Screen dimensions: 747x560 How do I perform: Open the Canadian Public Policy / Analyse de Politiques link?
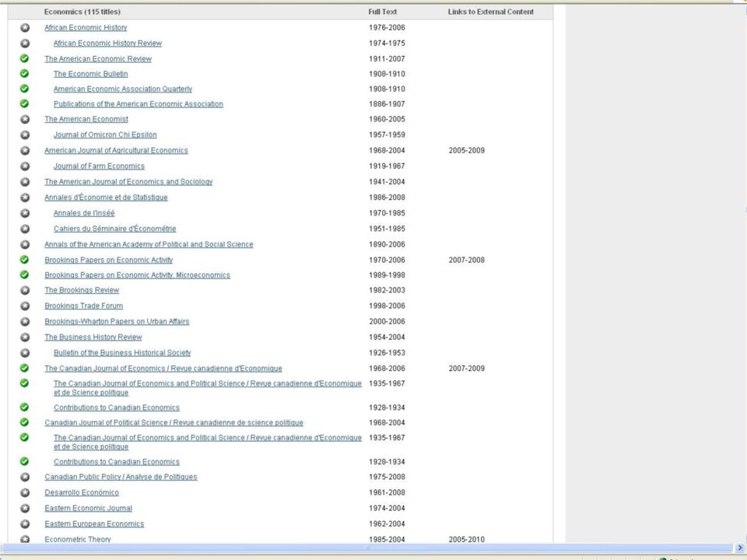[121, 477]
